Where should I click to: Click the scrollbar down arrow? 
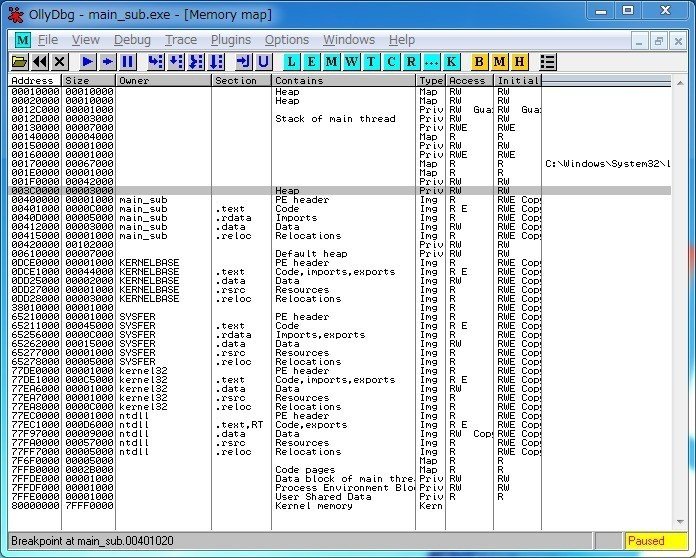pyautogui.click(x=680, y=522)
